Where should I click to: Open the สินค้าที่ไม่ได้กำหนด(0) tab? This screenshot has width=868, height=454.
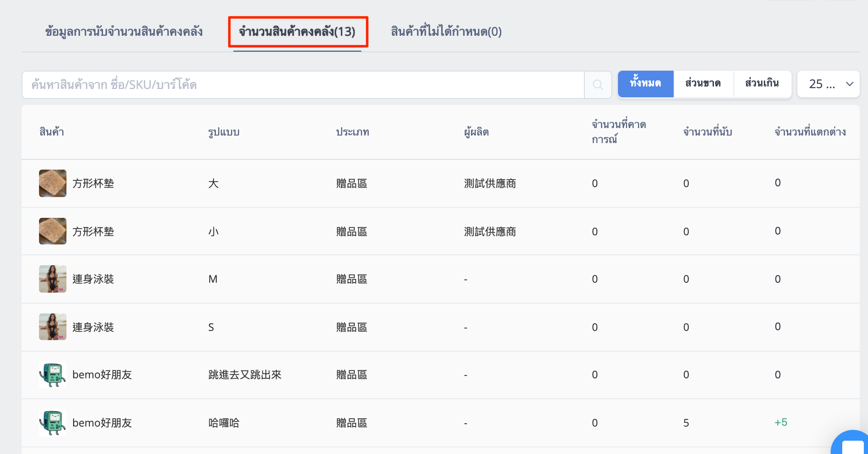click(x=446, y=32)
